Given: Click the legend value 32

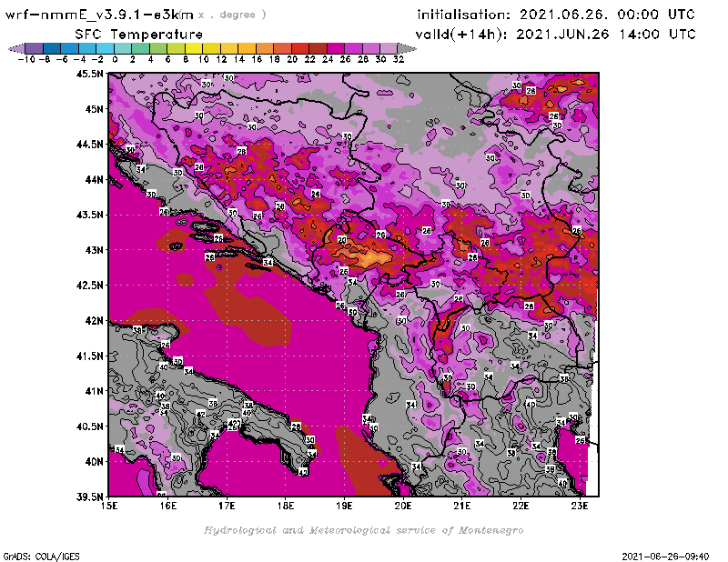Looking at the screenshot, I should (x=399, y=59).
